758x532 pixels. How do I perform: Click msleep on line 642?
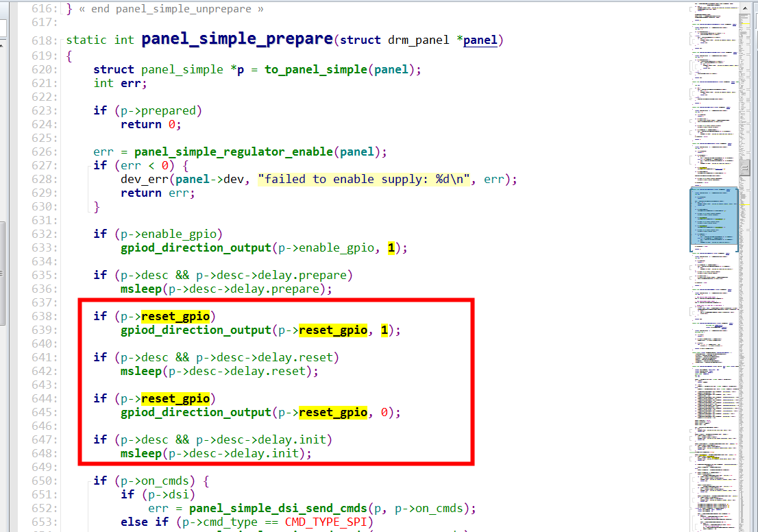click(x=141, y=372)
